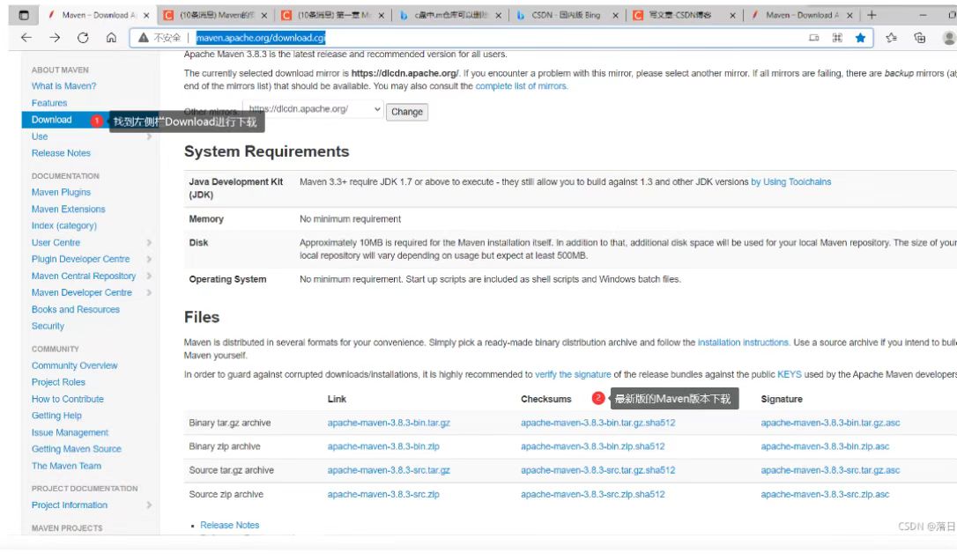Open the browser profile avatar
The width and height of the screenshot is (957, 560).
click(x=950, y=39)
